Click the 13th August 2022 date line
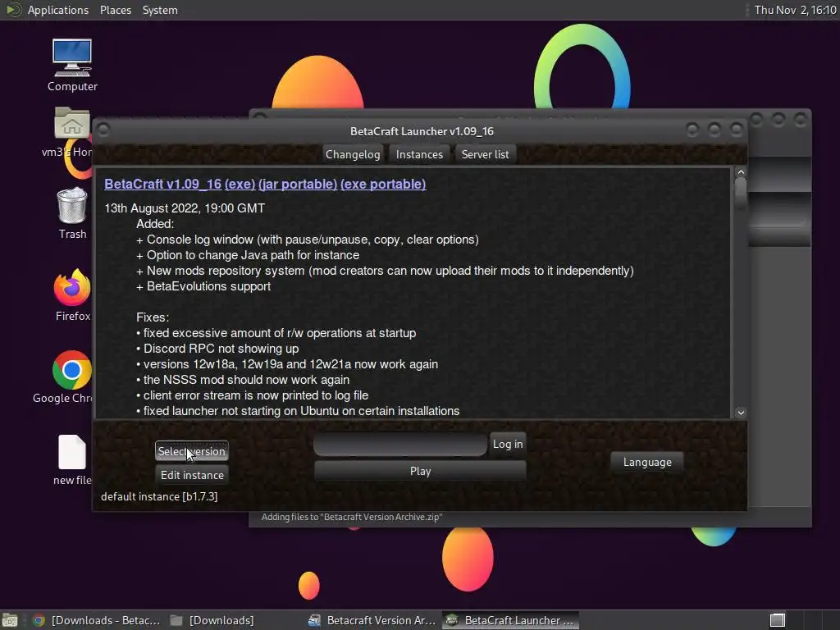Screen dimensions: 840x630 coord(185,208)
